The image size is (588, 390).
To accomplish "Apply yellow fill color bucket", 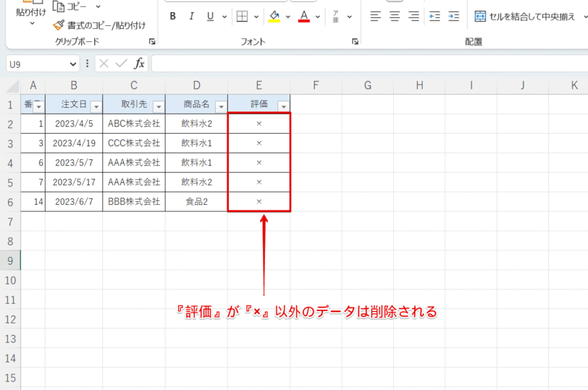I will coord(274,16).
